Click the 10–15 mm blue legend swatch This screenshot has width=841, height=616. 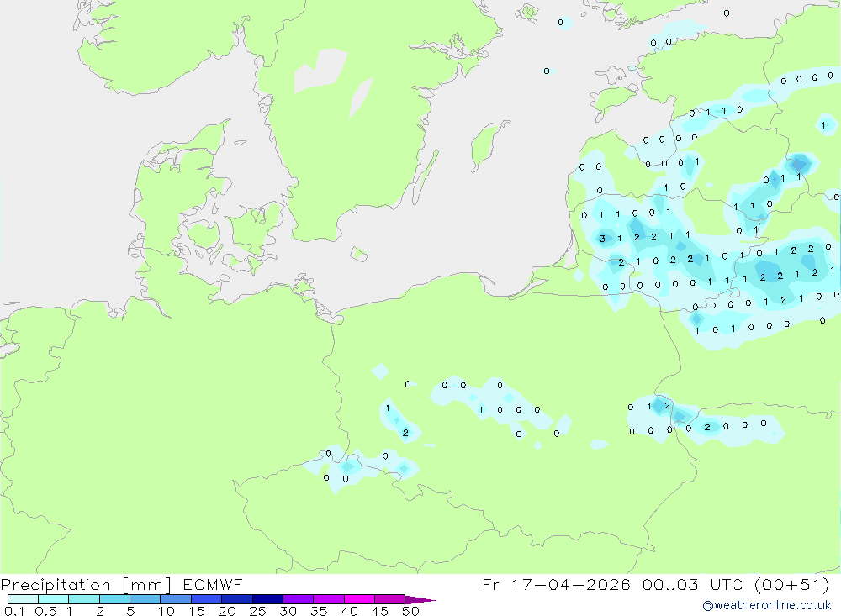tap(176, 599)
